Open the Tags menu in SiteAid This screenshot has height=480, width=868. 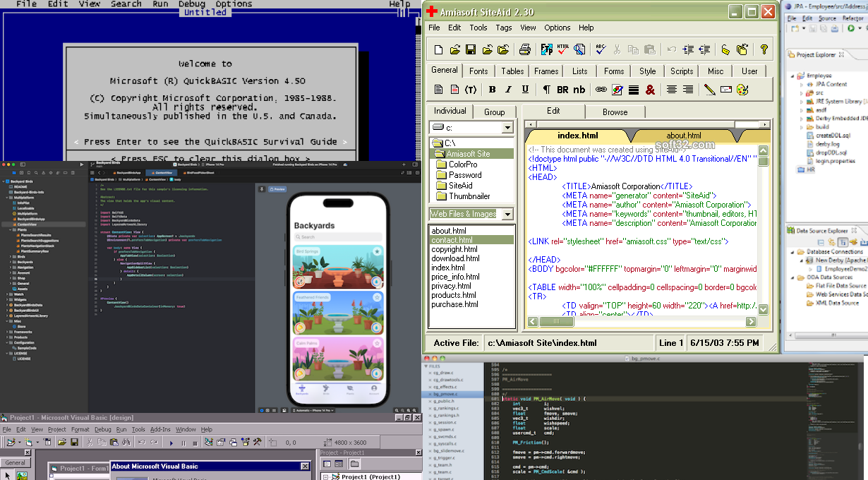[504, 28]
